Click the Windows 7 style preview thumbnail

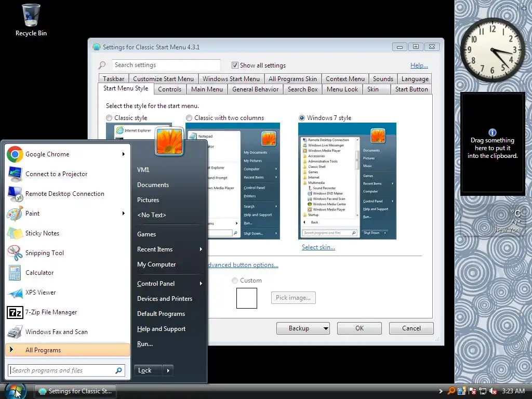pyautogui.click(x=347, y=181)
